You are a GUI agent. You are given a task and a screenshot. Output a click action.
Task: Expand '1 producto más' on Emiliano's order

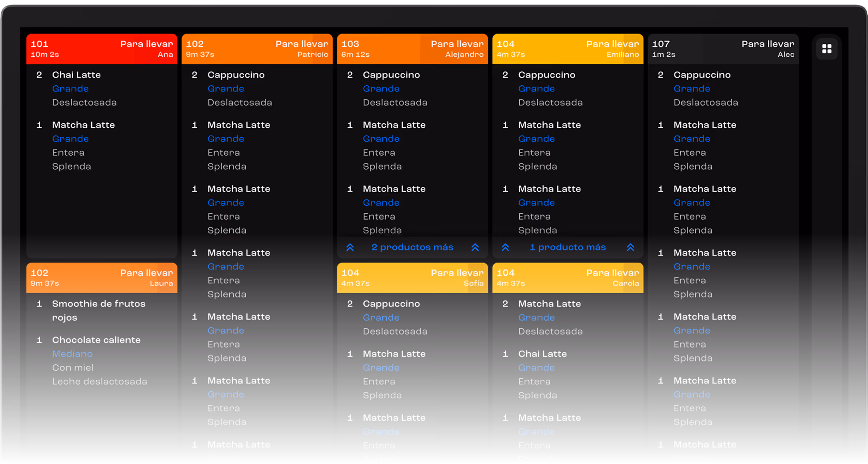[568, 247]
